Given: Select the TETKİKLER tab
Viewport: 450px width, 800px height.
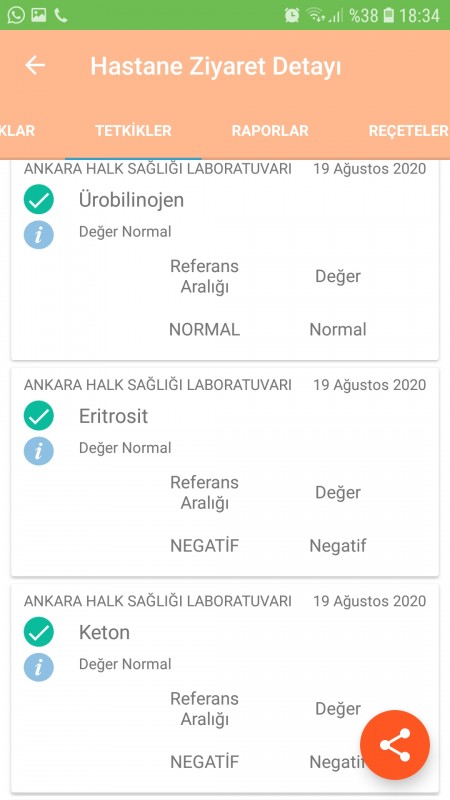Looking at the screenshot, I should (x=133, y=131).
